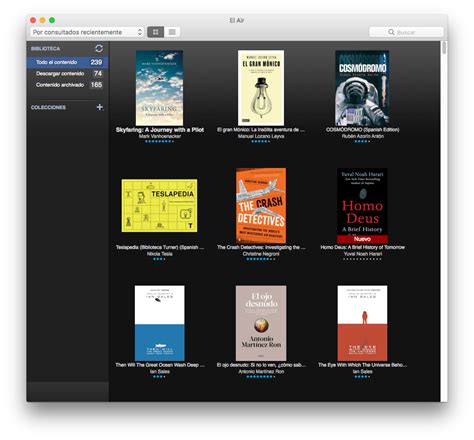Click author name Nikola Tesla
The image size is (474, 440).
pyautogui.click(x=160, y=254)
